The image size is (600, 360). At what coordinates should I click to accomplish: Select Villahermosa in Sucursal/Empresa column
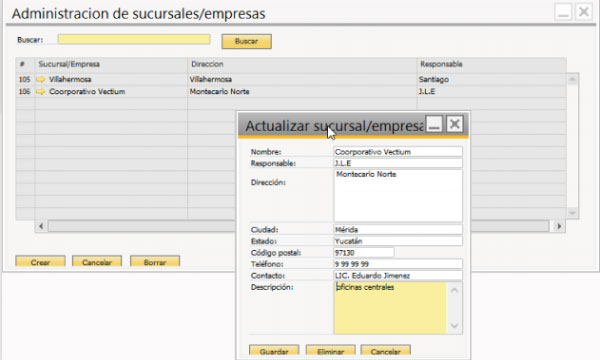70,80
